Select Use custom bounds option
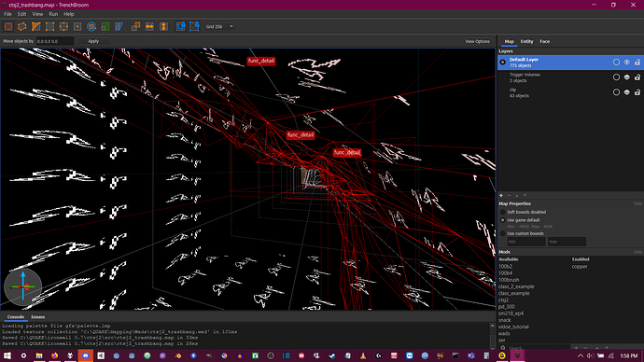 (x=503, y=233)
